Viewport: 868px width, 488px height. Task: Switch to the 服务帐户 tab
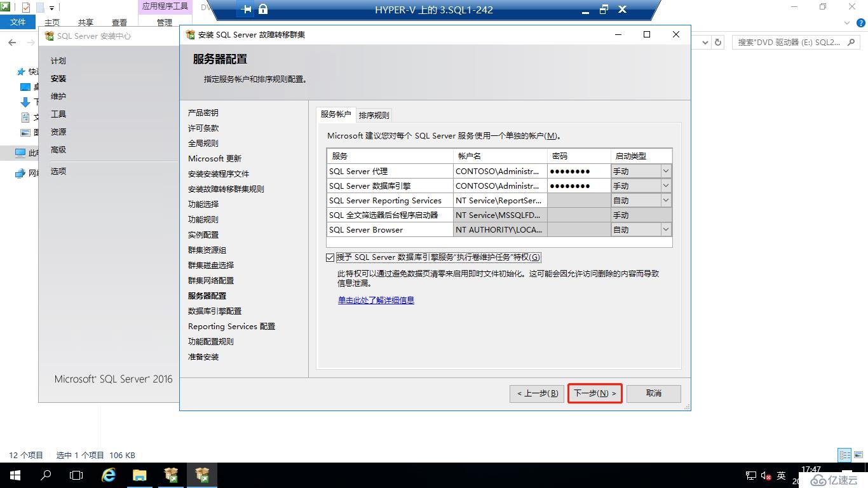[336, 114]
